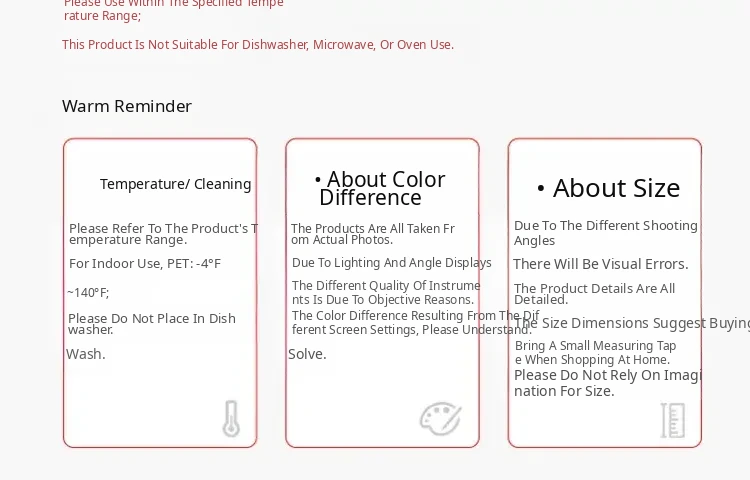The width and height of the screenshot is (750, 480).
Task: Click the ruler icon in Size card
Action: point(672,420)
